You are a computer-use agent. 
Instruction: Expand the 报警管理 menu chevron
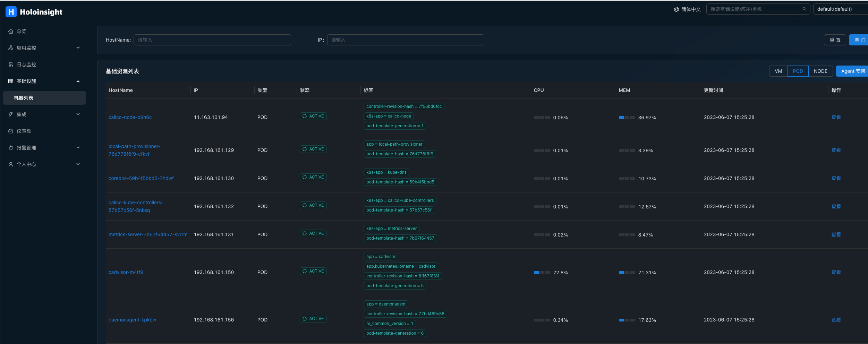coord(78,148)
